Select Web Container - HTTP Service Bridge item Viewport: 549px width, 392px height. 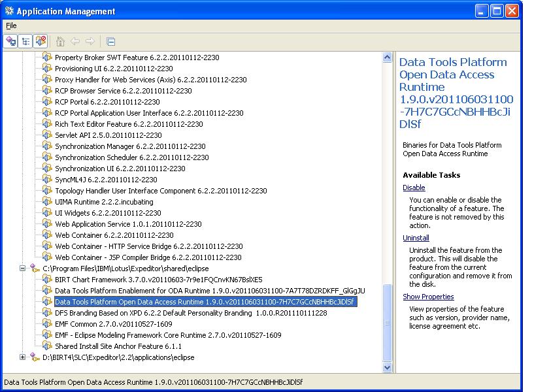pyautogui.click(x=149, y=246)
